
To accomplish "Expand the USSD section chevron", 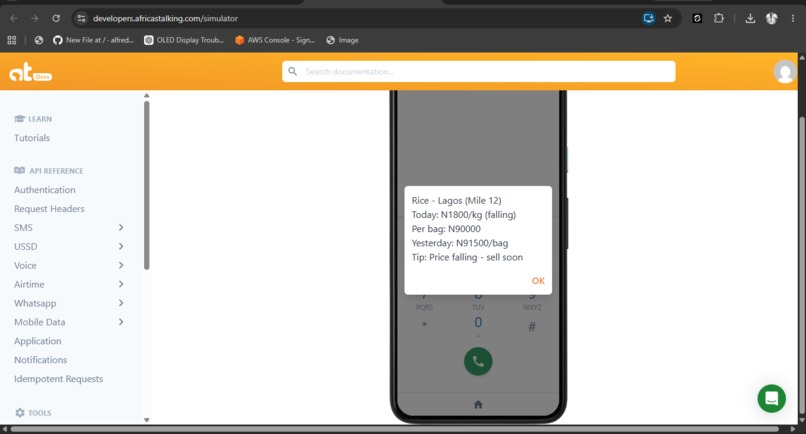I will [x=121, y=246].
